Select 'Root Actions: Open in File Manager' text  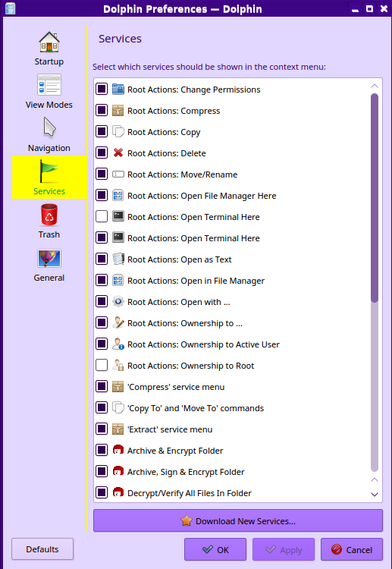[x=196, y=281]
